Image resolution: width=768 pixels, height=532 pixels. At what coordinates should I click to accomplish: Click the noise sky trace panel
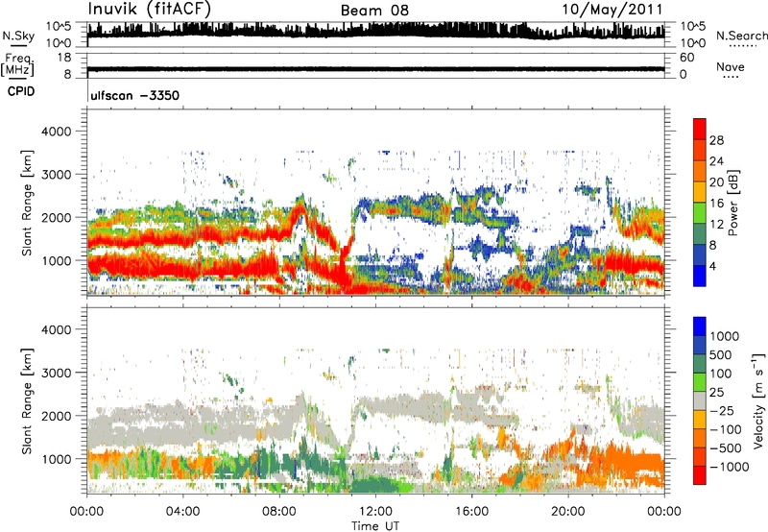tap(375, 35)
